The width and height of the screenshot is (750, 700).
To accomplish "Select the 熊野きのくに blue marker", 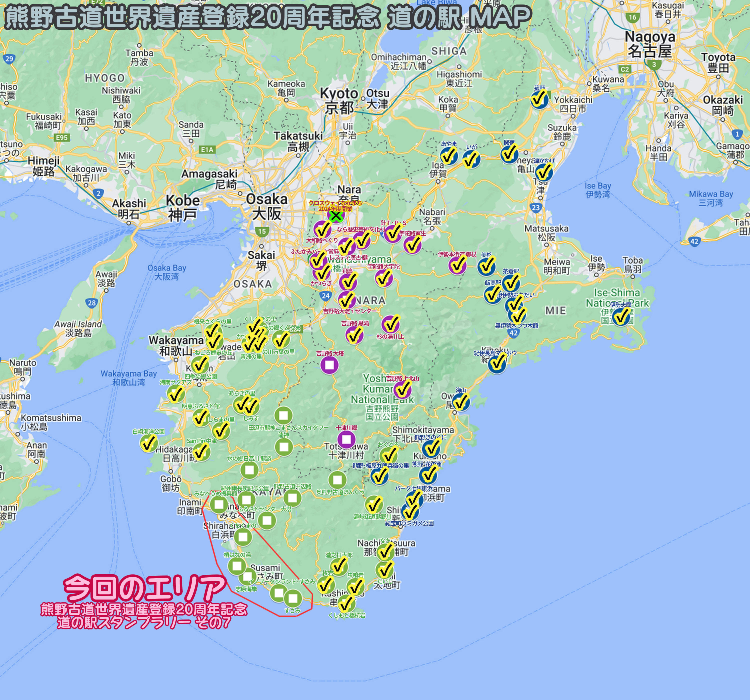I will (431, 449).
